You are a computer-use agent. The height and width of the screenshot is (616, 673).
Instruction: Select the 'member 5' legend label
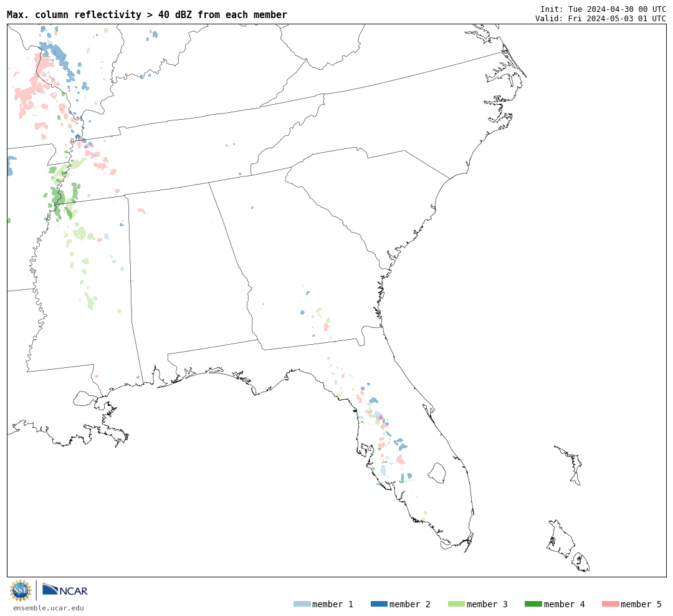pyautogui.click(x=641, y=604)
